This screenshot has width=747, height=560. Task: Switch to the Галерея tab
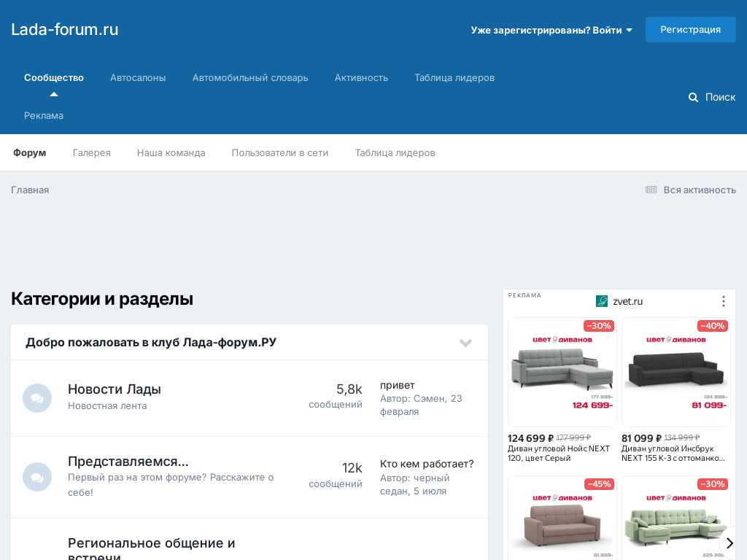[x=92, y=152]
